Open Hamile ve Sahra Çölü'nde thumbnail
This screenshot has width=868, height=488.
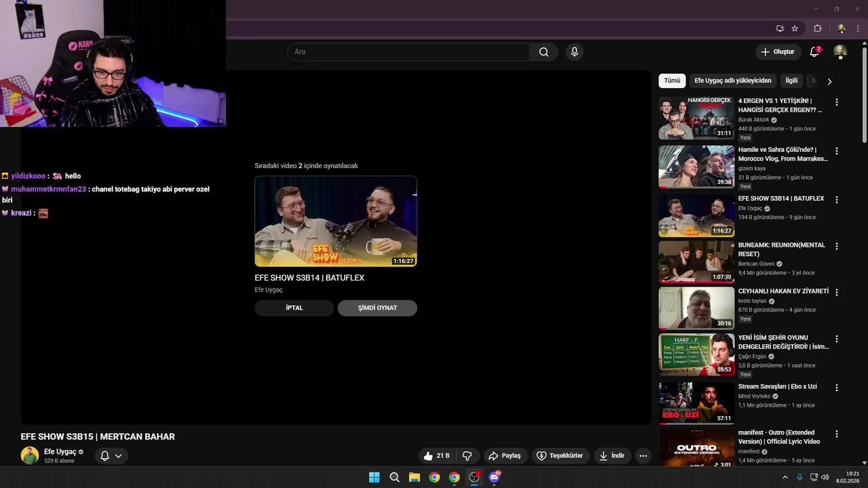click(x=696, y=167)
